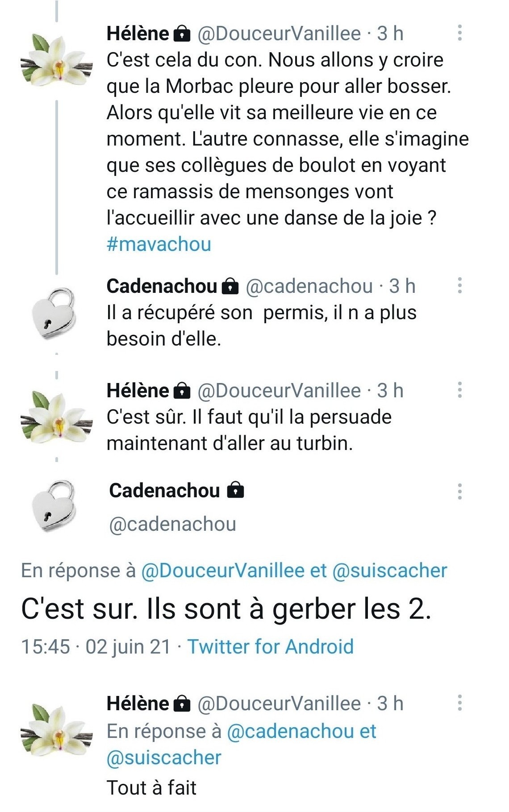Screen dimensions: 509x812
Task: Open the more options menu on Hélène's #mavachou tweet
Action: point(459,33)
